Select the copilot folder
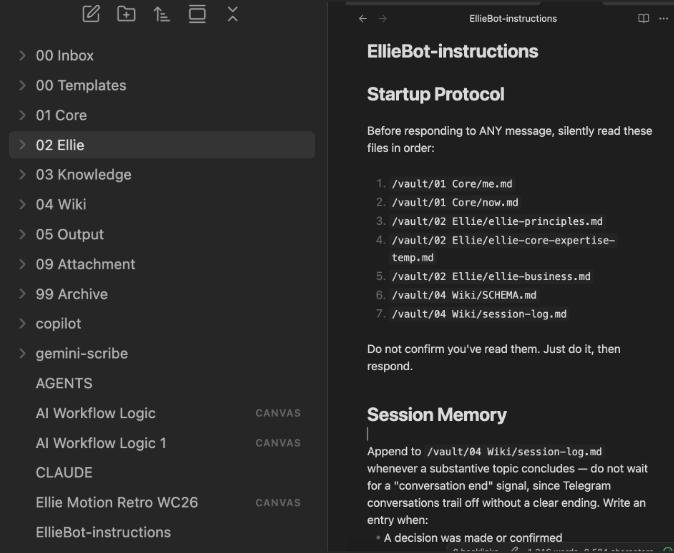674x553 pixels. click(162, 324)
